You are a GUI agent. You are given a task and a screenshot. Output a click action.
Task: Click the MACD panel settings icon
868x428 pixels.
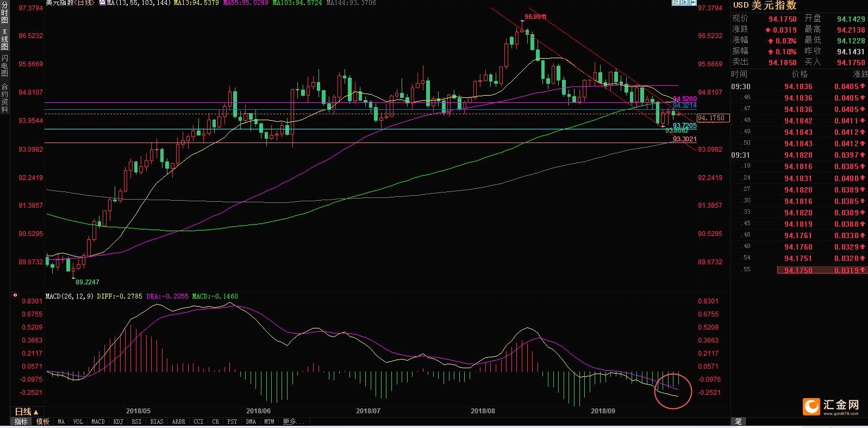(15, 296)
